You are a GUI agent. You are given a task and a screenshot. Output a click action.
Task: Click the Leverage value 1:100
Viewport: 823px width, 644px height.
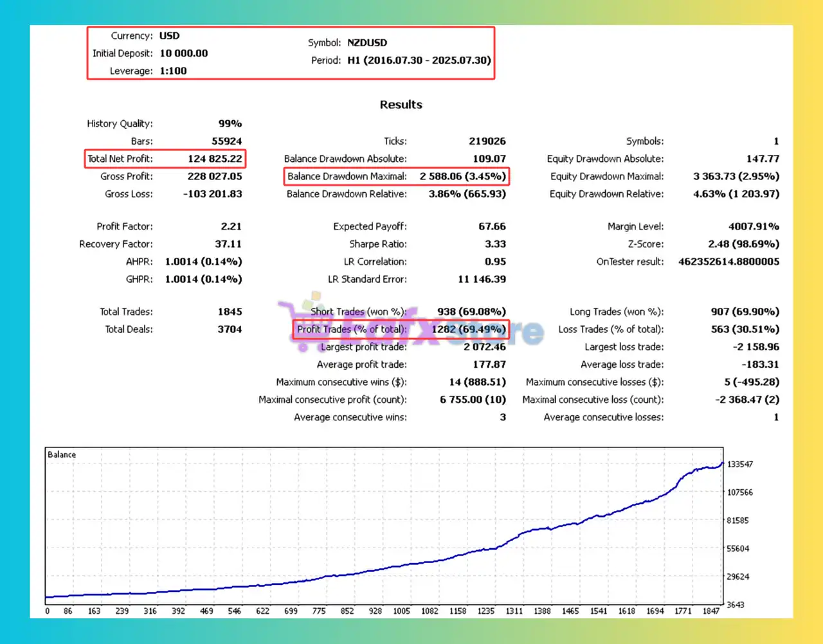(173, 71)
